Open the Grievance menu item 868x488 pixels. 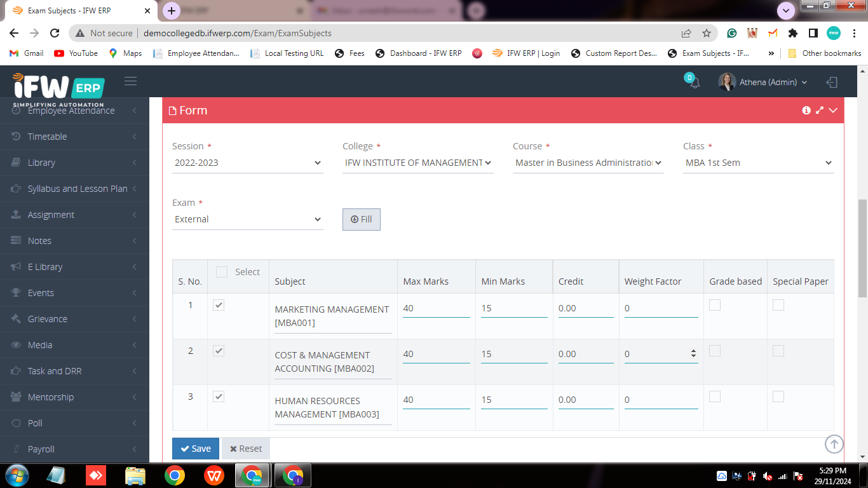(74, 318)
